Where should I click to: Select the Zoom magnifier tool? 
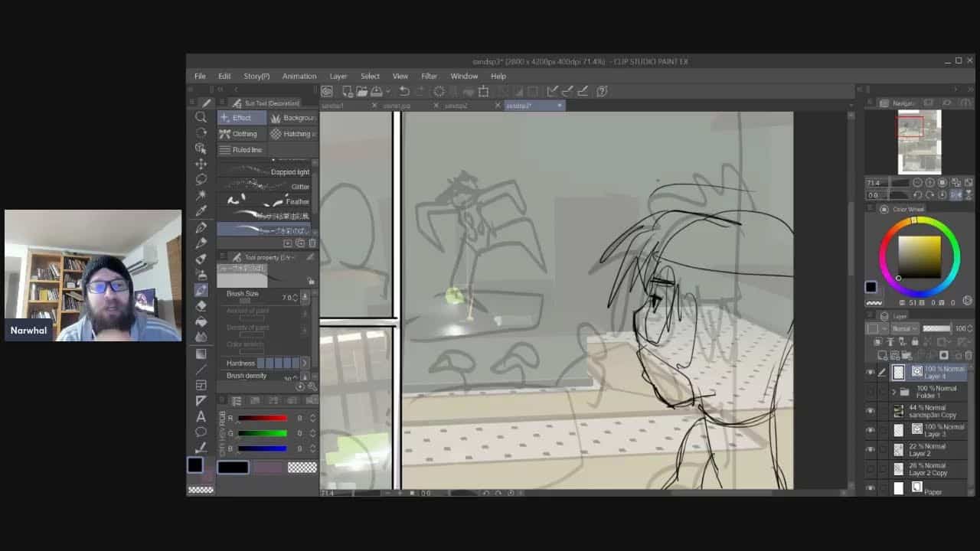point(201,117)
